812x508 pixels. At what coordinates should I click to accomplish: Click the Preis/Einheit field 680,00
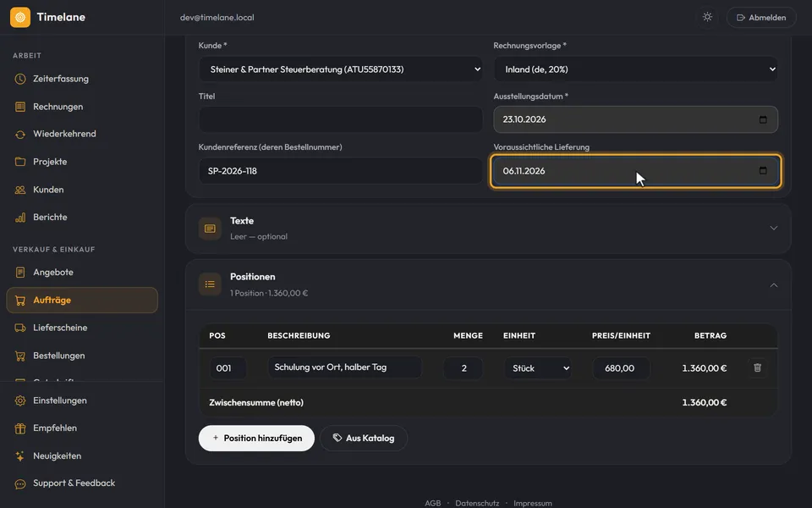tap(621, 368)
